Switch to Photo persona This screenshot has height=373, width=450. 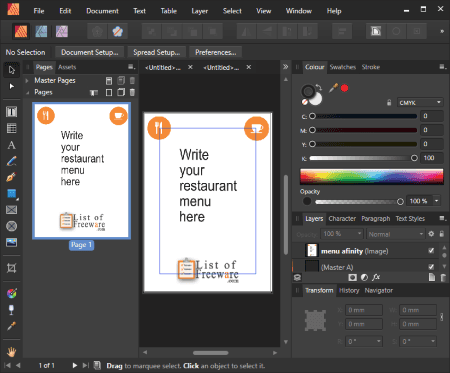62,31
